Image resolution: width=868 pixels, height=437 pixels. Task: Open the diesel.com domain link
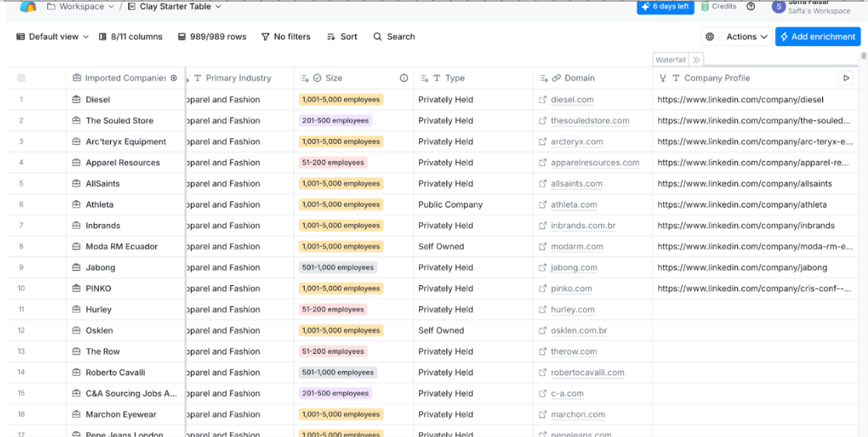pos(572,100)
